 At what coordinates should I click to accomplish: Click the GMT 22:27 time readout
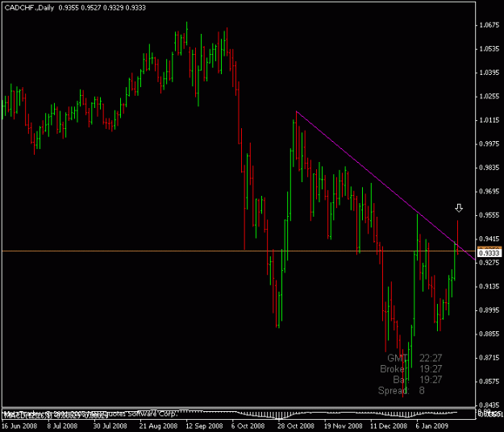[x=414, y=358]
